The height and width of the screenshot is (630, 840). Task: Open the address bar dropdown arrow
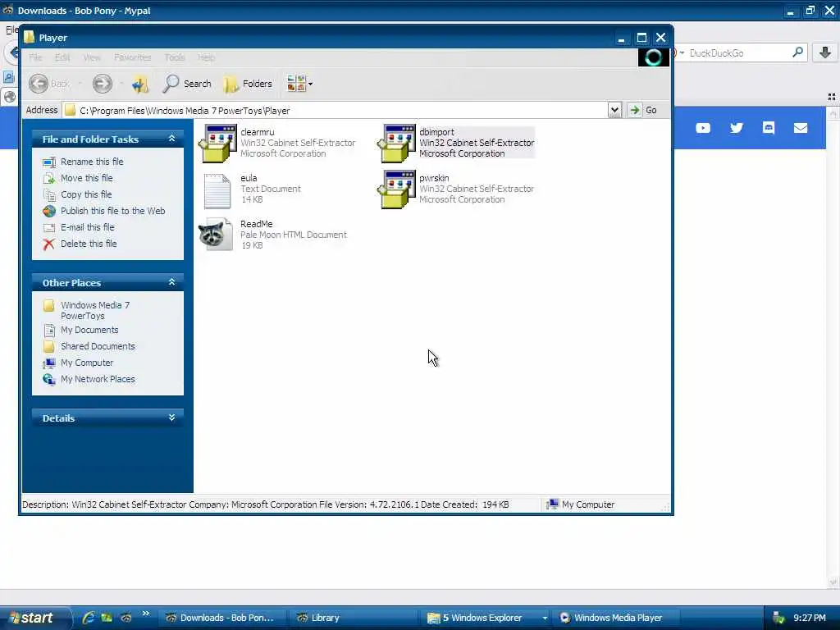(x=614, y=110)
